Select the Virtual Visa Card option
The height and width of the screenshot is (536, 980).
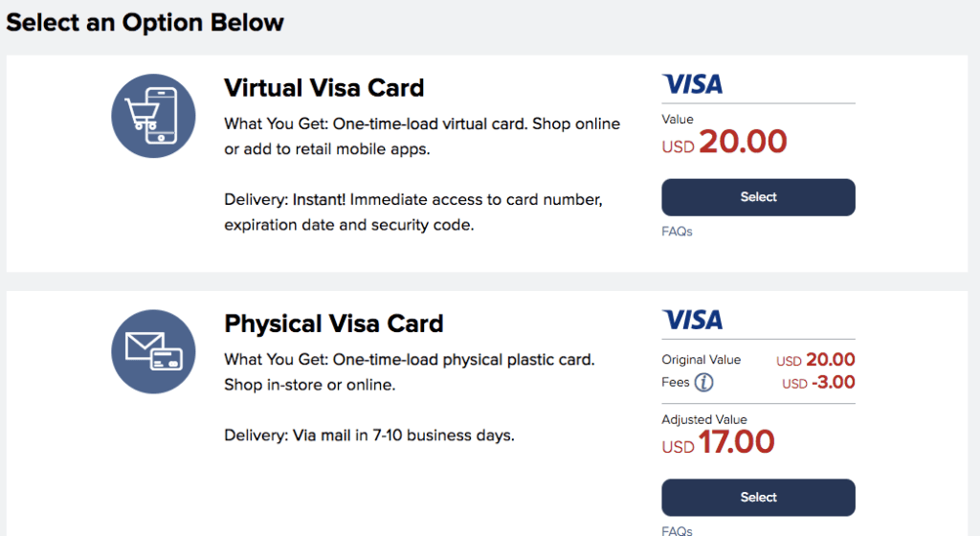(758, 197)
